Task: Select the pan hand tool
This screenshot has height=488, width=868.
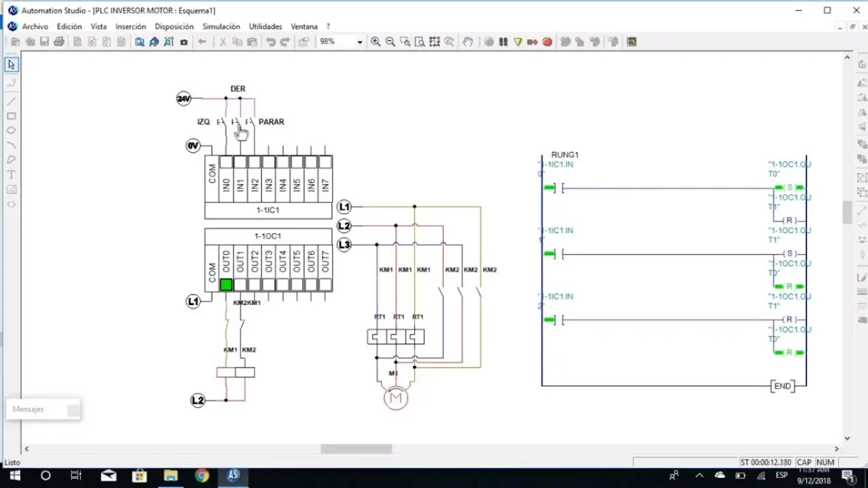Action: [x=468, y=42]
